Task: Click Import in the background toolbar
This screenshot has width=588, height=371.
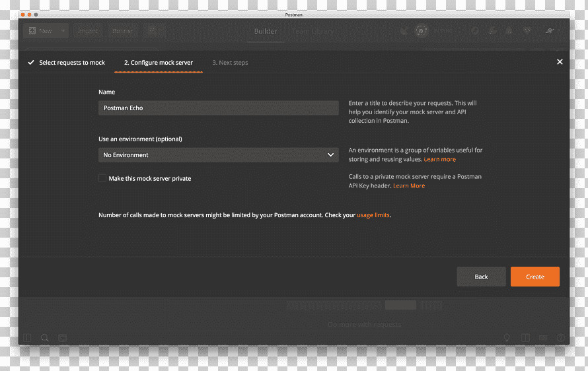Action: (x=88, y=31)
